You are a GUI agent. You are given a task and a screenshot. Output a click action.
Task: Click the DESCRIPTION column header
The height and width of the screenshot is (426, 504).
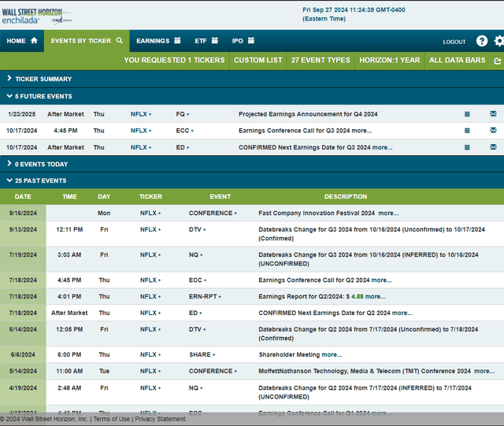346,196
